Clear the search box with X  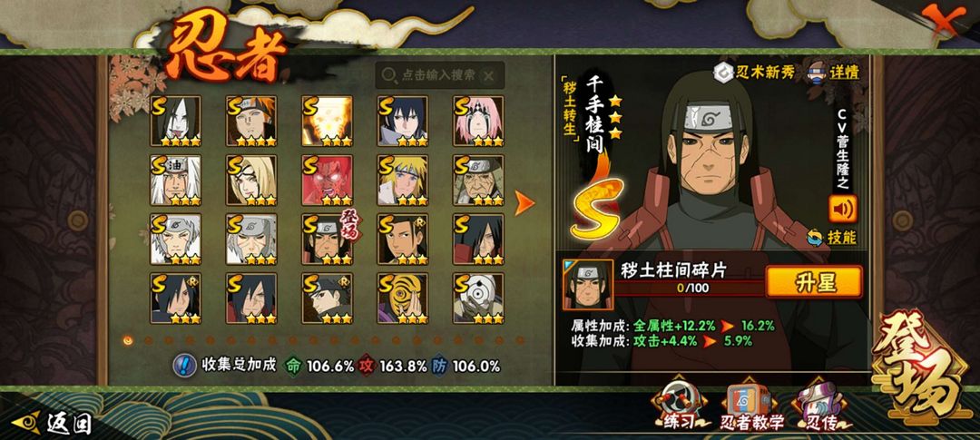pyautogui.click(x=489, y=75)
